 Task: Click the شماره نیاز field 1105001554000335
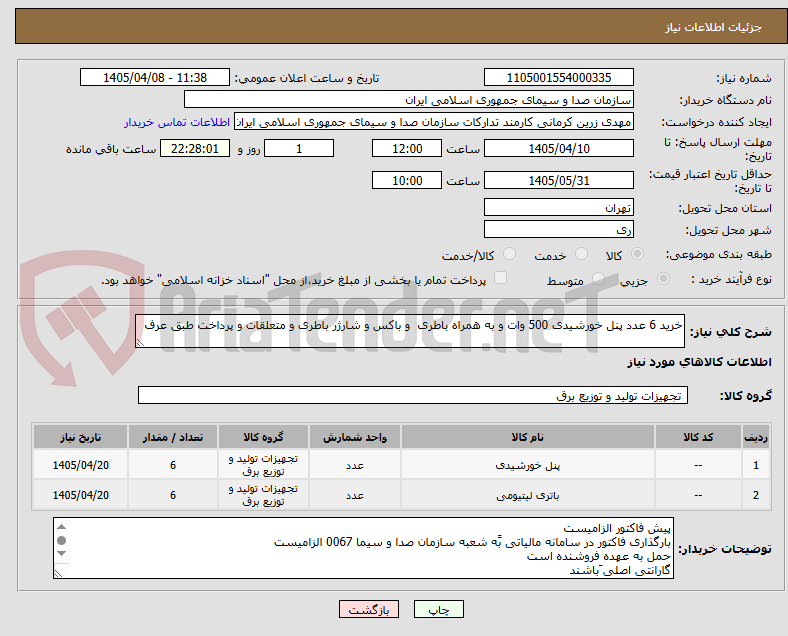click(559, 77)
